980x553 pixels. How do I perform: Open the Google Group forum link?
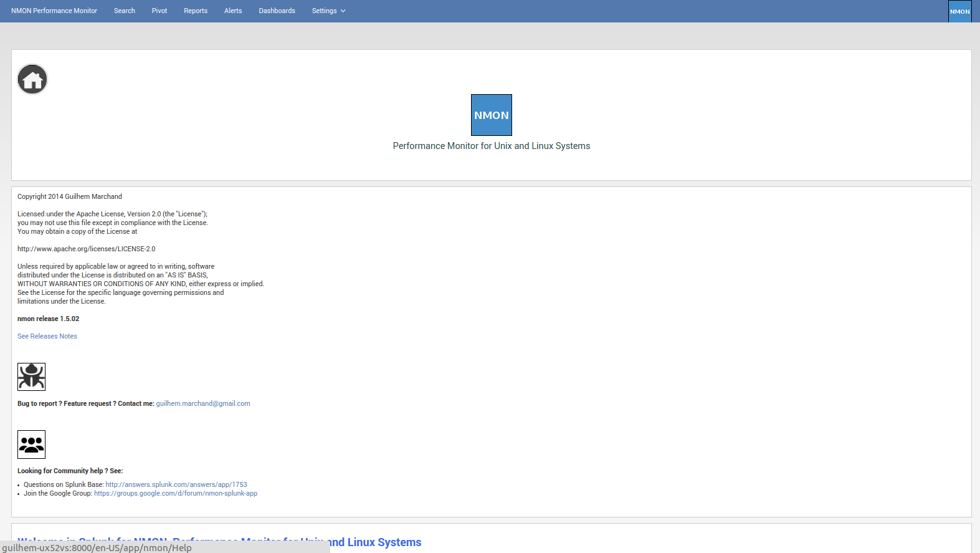(x=176, y=493)
